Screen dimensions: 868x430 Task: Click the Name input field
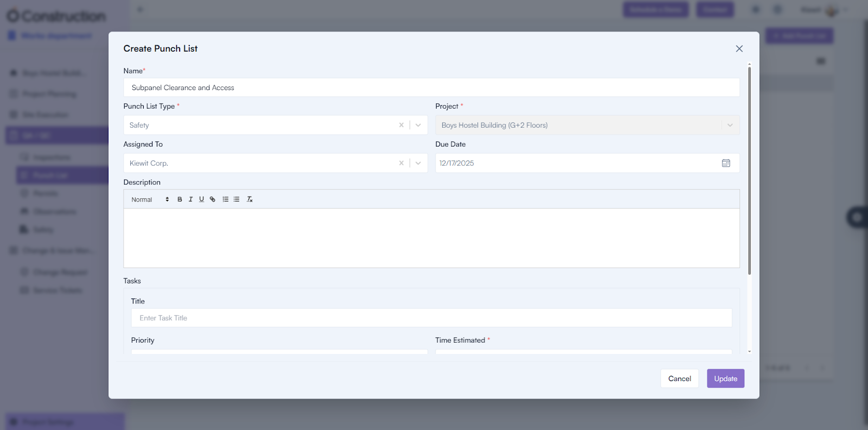[x=431, y=87]
